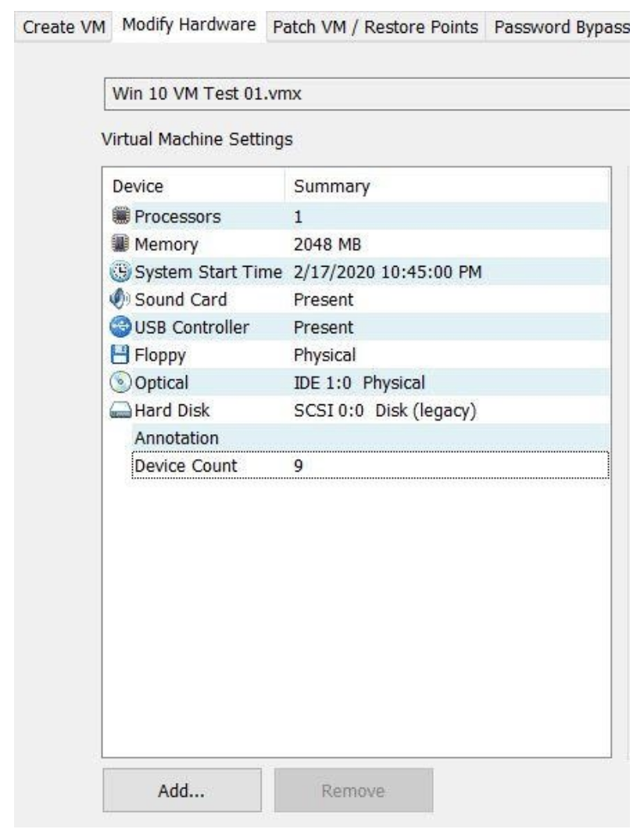
Task: Open the Win 10 VM Test 01.vmx dropdown
Action: pos(366,95)
